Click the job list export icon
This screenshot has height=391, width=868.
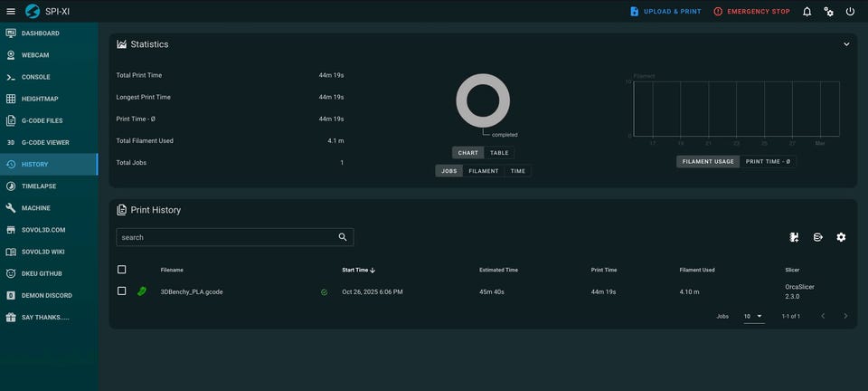[817, 237]
